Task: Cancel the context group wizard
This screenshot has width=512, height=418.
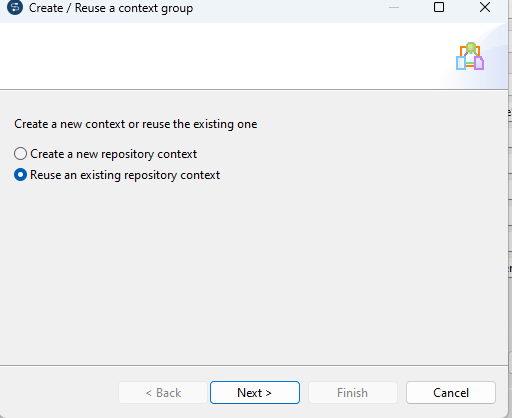Action: (451, 392)
